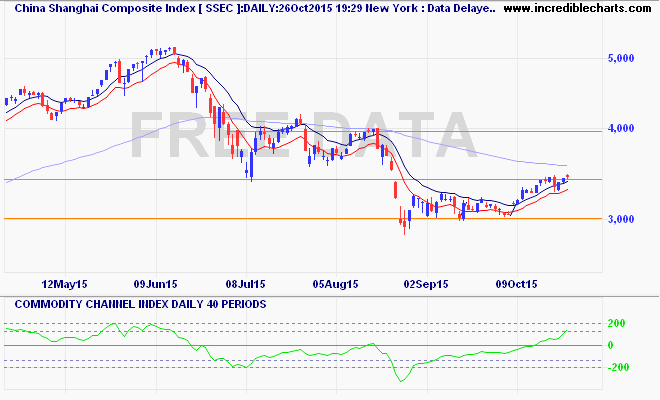Click the green CCI line's latest endpoint

[x=567, y=331]
